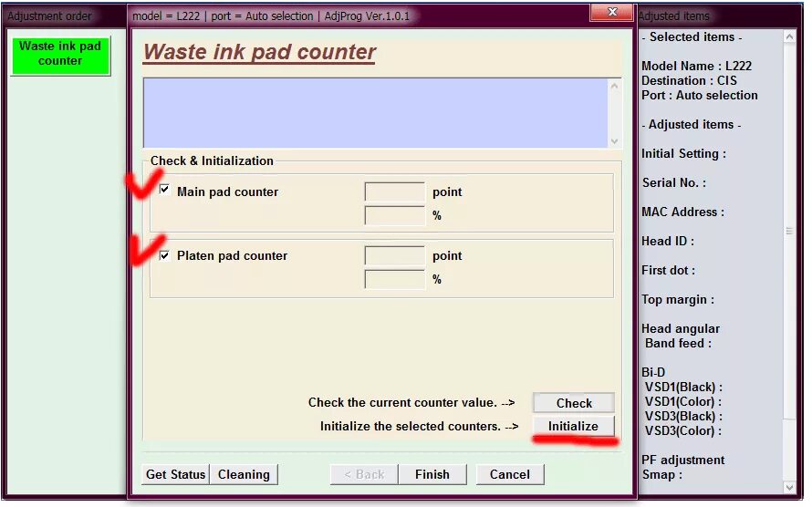Viewport: 812px width, 507px height.
Task: Click Main pad counter point field
Action: [395, 191]
